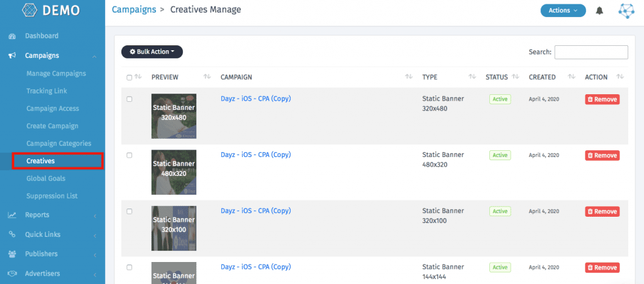The height and width of the screenshot is (284, 644).
Task: Click the Quick Links chain icon
Action: click(x=12, y=234)
